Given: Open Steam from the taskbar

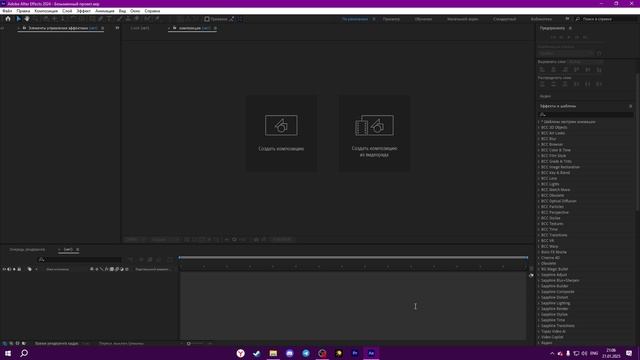Looking at the screenshot, I should (x=257, y=353).
